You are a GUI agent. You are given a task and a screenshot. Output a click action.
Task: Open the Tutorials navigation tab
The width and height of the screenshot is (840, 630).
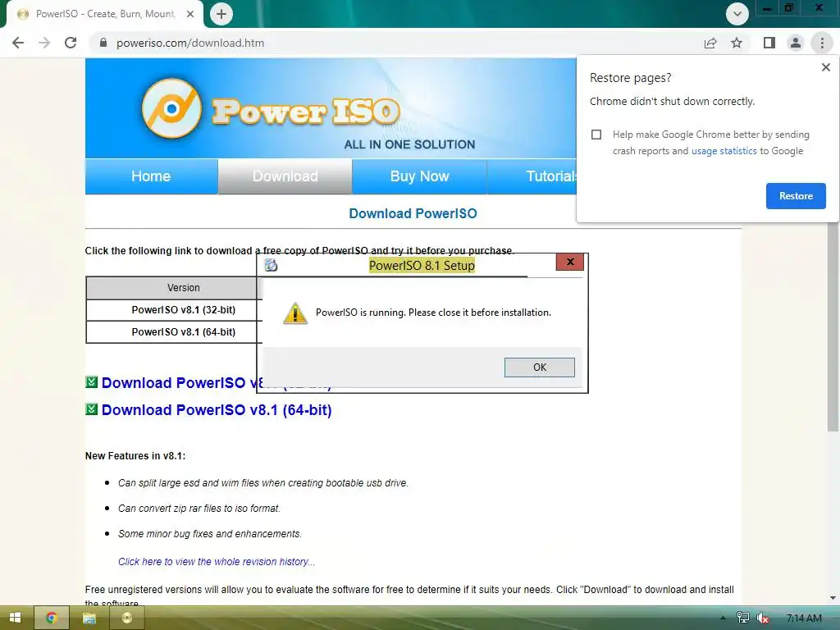pos(532,176)
